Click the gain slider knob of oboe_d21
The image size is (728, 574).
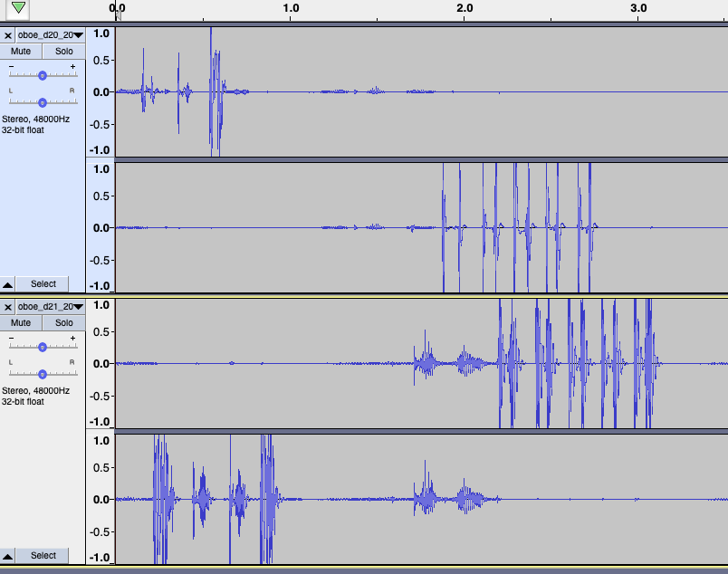(43, 348)
